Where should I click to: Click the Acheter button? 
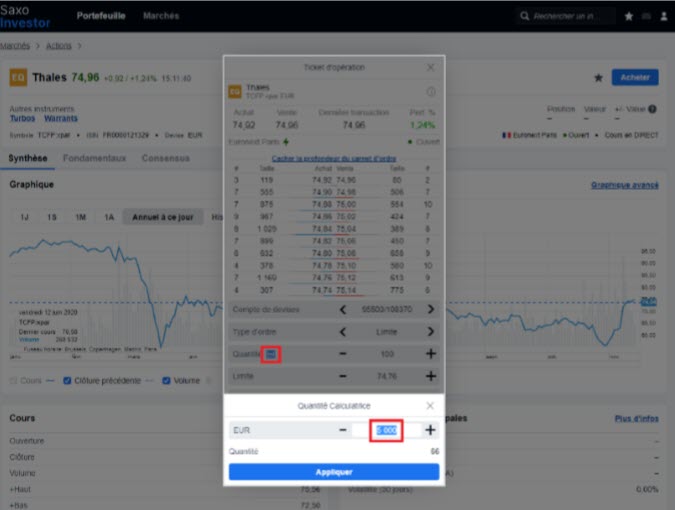(x=635, y=77)
